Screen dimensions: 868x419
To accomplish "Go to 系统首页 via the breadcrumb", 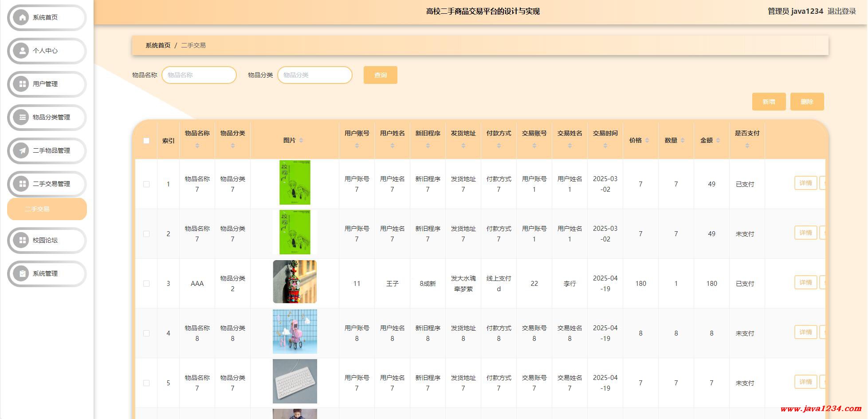I will (158, 45).
